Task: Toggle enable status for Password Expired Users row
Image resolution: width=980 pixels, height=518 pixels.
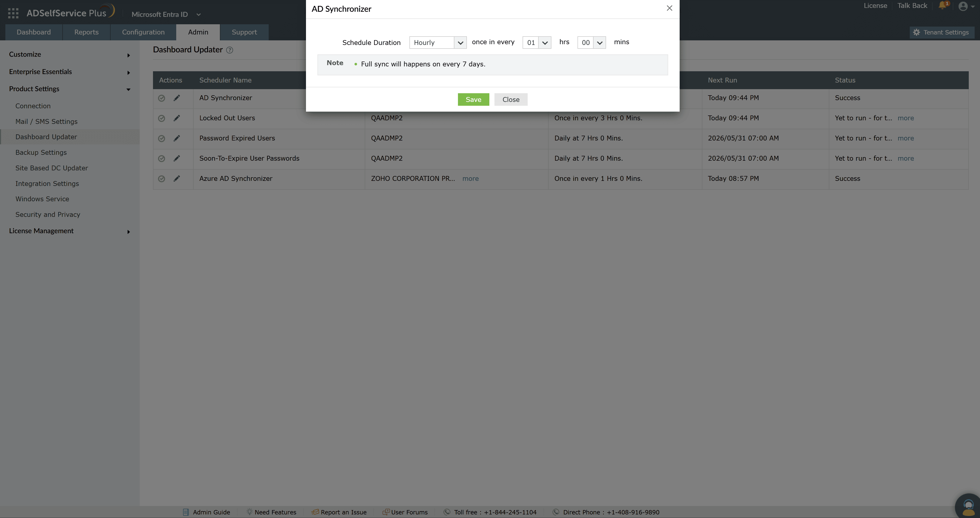Action: coord(162,138)
